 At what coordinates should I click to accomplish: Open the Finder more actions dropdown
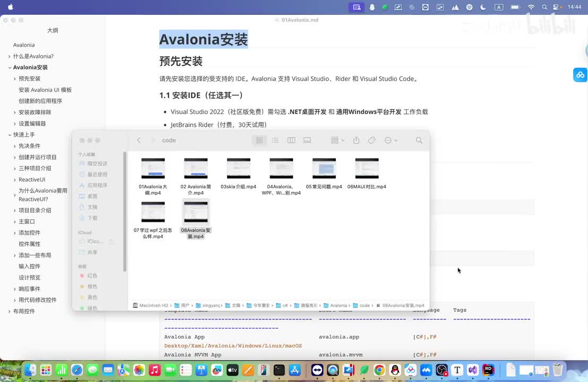point(391,140)
